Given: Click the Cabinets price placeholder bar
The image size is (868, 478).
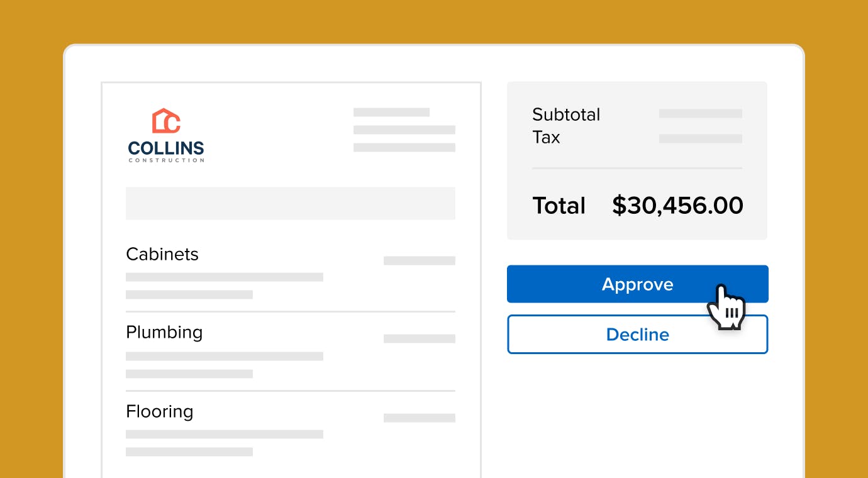Looking at the screenshot, I should [x=420, y=260].
